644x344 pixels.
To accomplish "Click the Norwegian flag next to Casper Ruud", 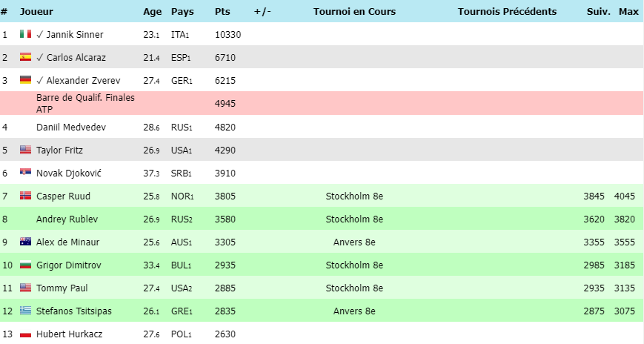I will click(25, 196).
